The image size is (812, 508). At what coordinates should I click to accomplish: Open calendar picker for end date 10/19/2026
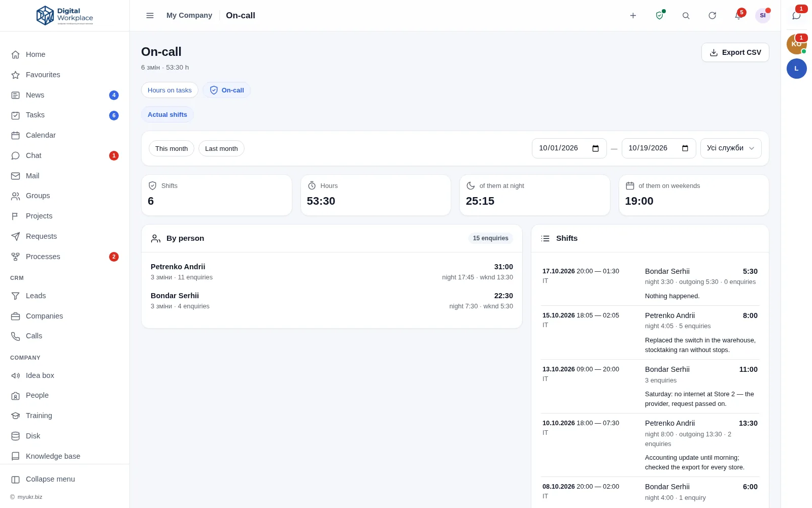click(685, 148)
